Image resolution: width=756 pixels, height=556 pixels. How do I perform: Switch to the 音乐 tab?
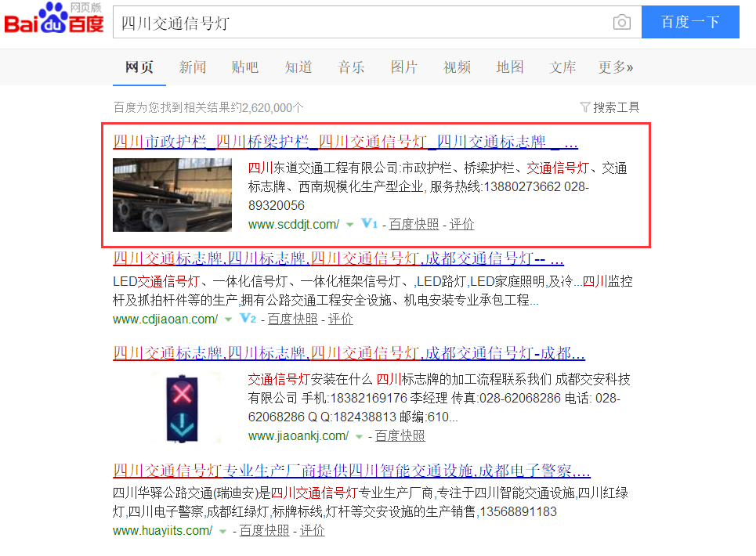point(351,67)
